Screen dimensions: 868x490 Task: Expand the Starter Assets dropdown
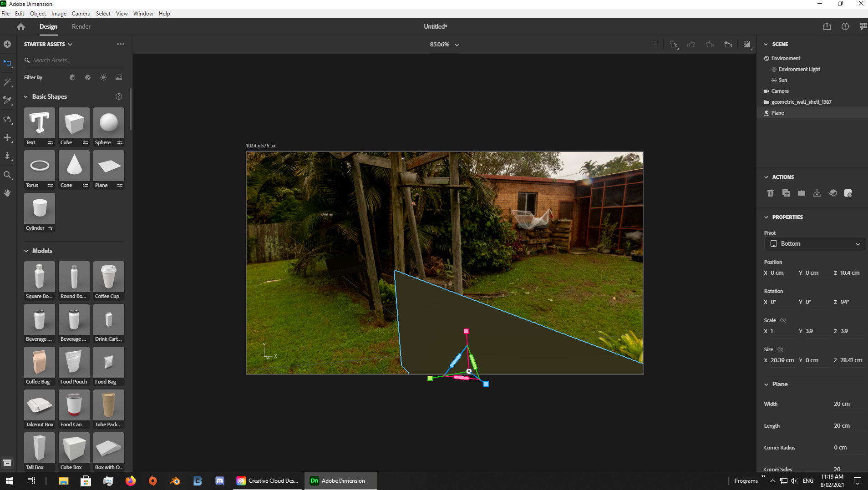click(71, 44)
